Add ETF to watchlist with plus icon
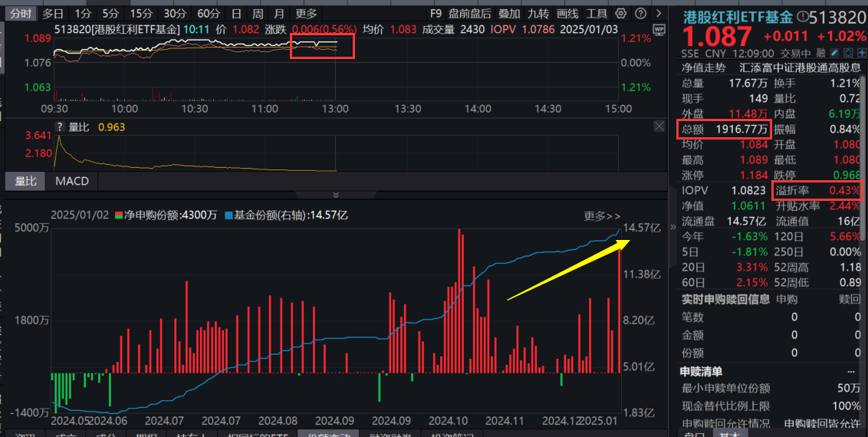868x437 pixels. pos(860,53)
